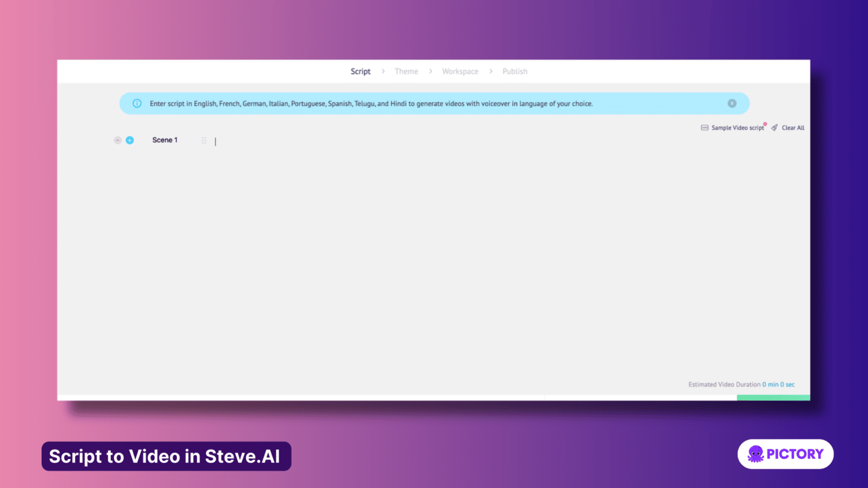The height and width of the screenshot is (488, 868).
Task: Click the PICTORY button in the corner
Action: point(785,454)
